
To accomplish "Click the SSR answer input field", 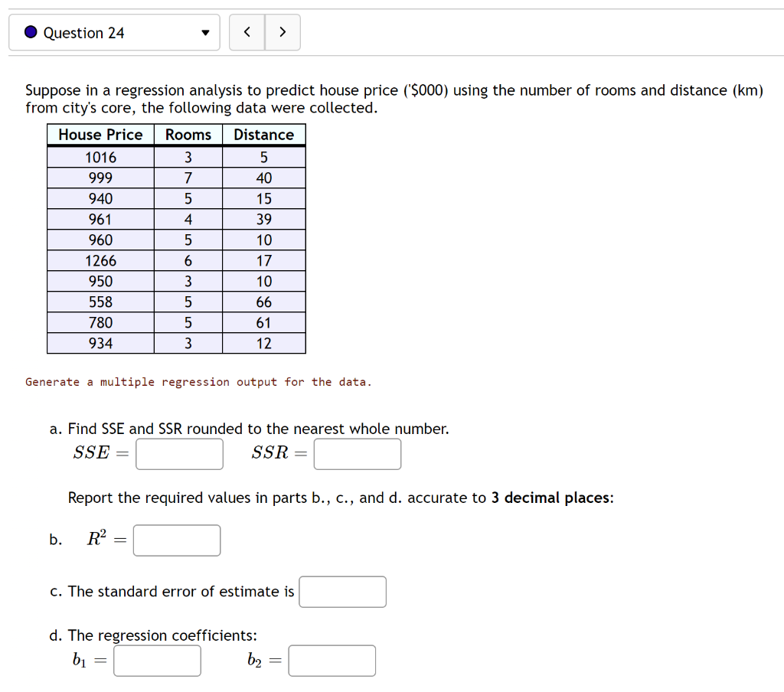I will tap(357, 453).
